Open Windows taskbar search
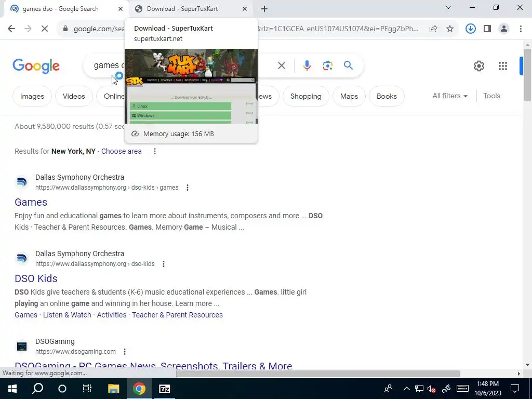 37,389
